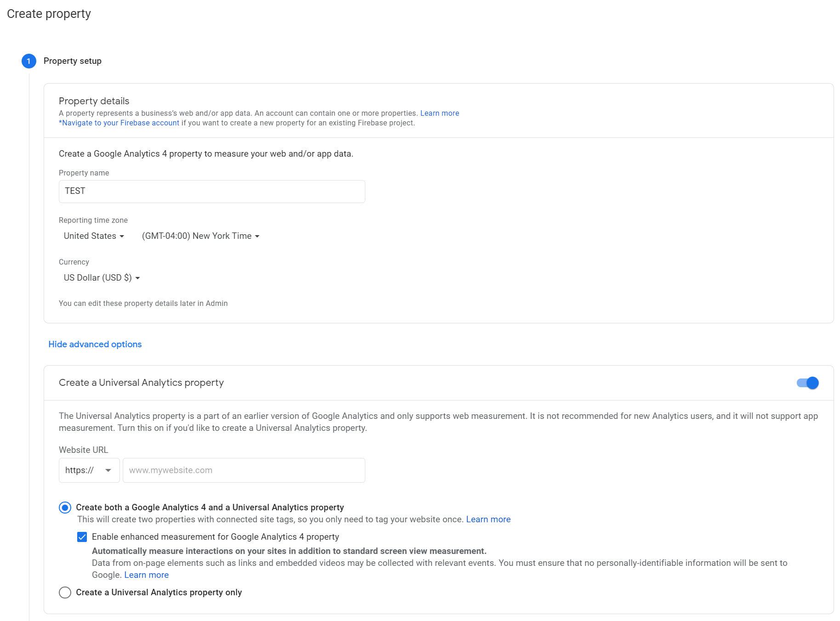Click the Create property page title
840x621 pixels.
pos(49,14)
